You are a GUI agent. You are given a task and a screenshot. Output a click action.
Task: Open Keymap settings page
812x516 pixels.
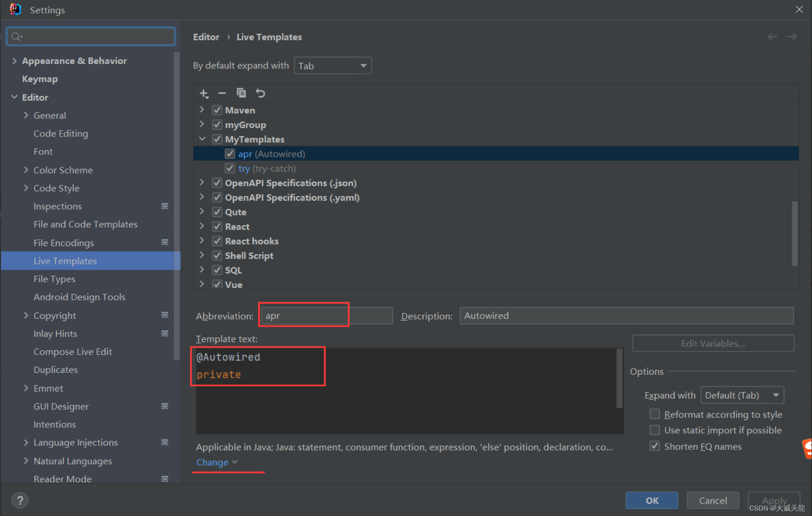[40, 79]
